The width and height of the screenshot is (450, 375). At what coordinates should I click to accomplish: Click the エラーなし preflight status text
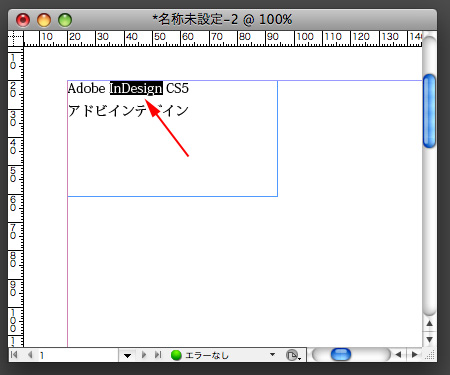(x=207, y=355)
